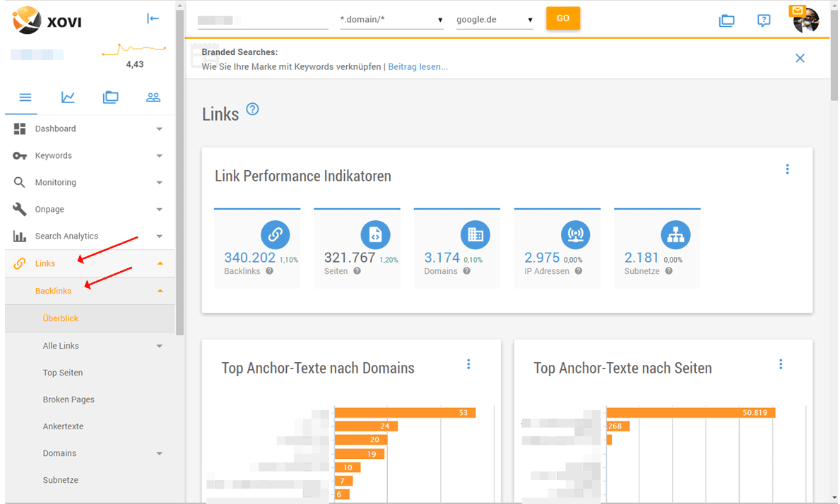
Task: Expand the Alle Links submenu arrow
Action: [159, 346]
